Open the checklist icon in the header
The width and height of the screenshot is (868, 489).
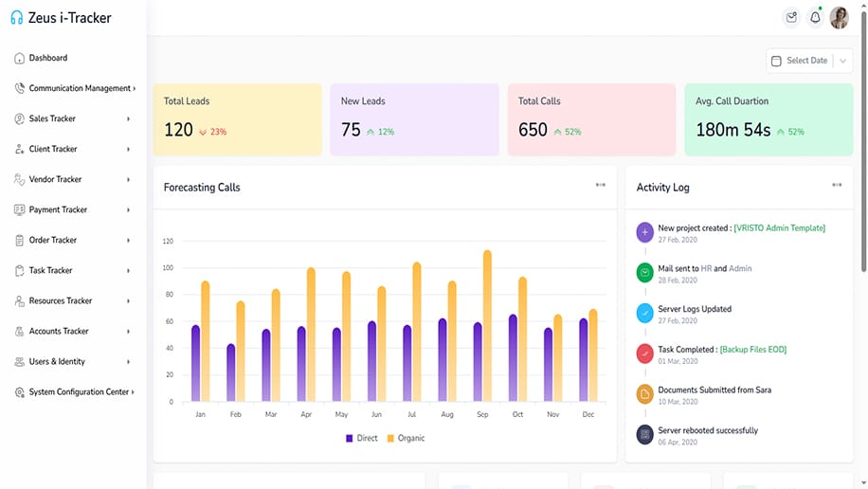[791, 17]
